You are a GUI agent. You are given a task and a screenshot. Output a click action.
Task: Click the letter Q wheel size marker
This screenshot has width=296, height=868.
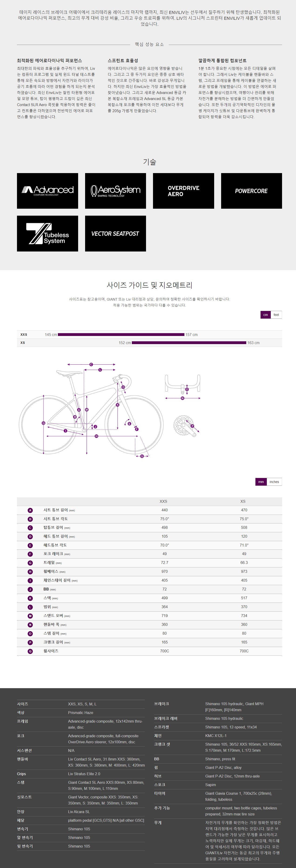click(30, 651)
